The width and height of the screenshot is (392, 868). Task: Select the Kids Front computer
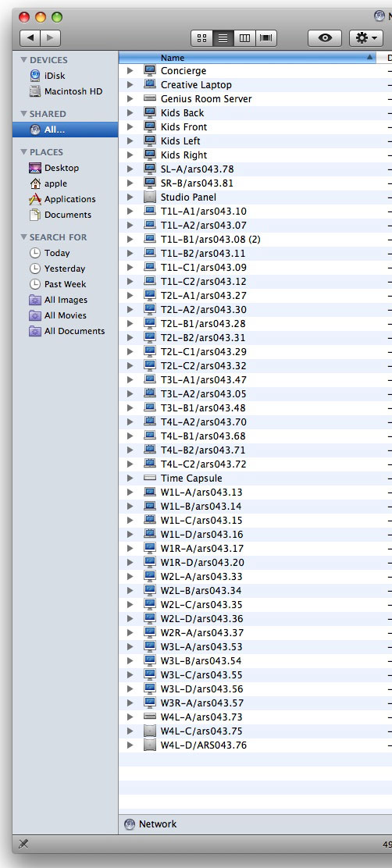[184, 126]
